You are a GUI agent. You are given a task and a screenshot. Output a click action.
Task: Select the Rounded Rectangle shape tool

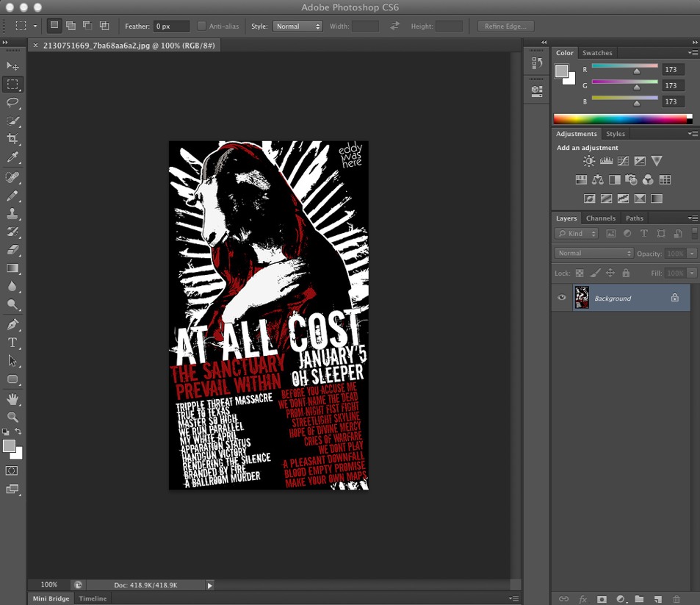(x=12, y=379)
